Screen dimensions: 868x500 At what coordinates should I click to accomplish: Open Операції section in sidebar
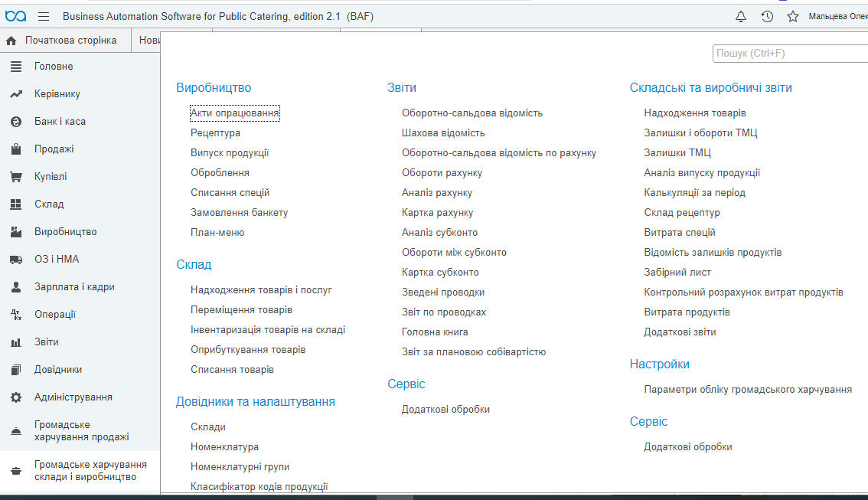[x=80, y=315]
